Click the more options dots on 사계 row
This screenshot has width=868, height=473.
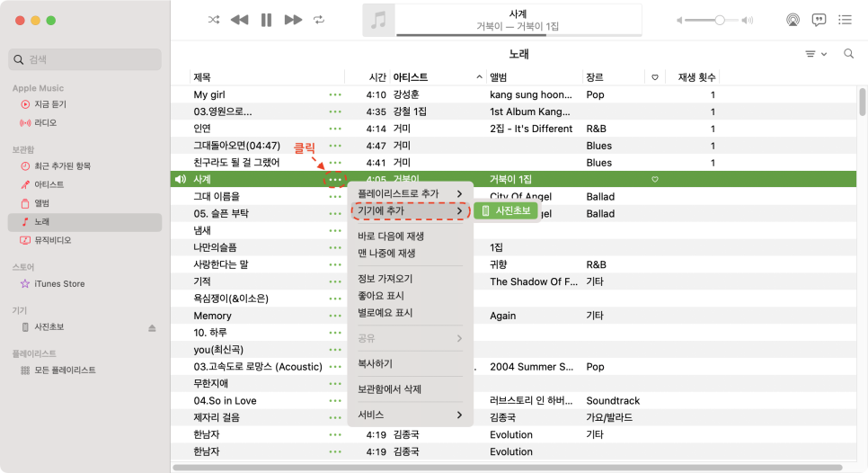[x=335, y=180]
